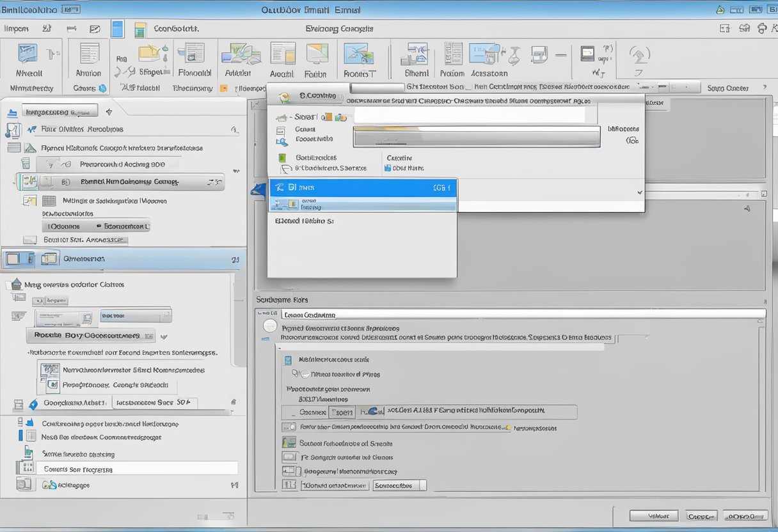This screenshot has width=778, height=532.
Task: Click the Cancel button near OK
Action: coord(701,515)
